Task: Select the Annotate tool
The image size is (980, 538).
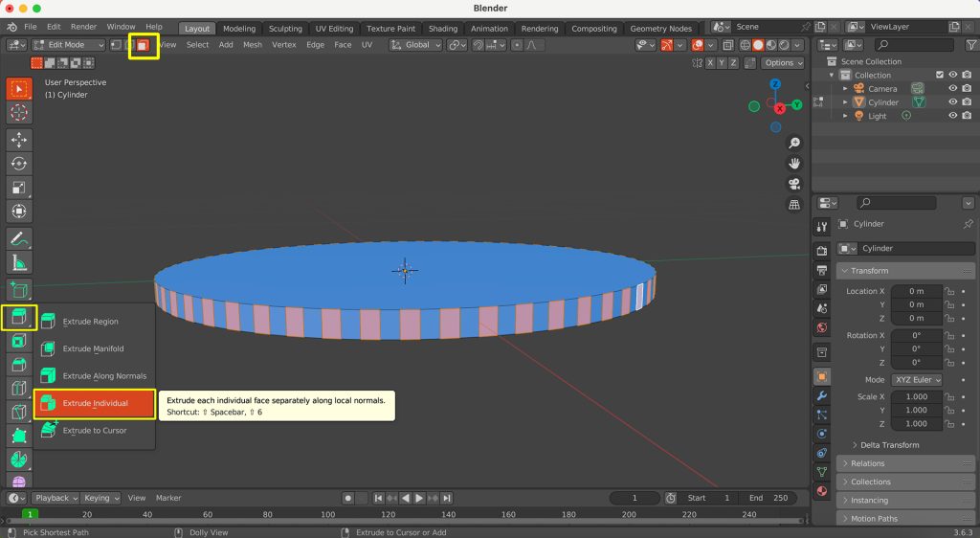Action: [19, 238]
